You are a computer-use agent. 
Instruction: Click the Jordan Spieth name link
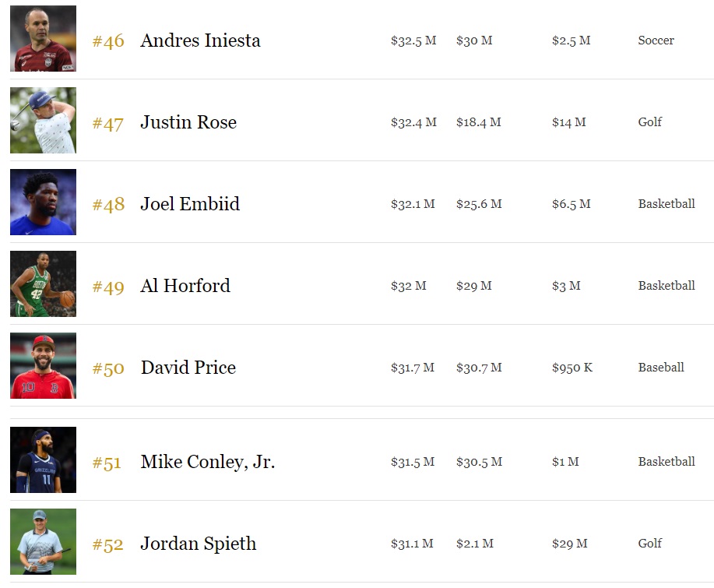(198, 544)
